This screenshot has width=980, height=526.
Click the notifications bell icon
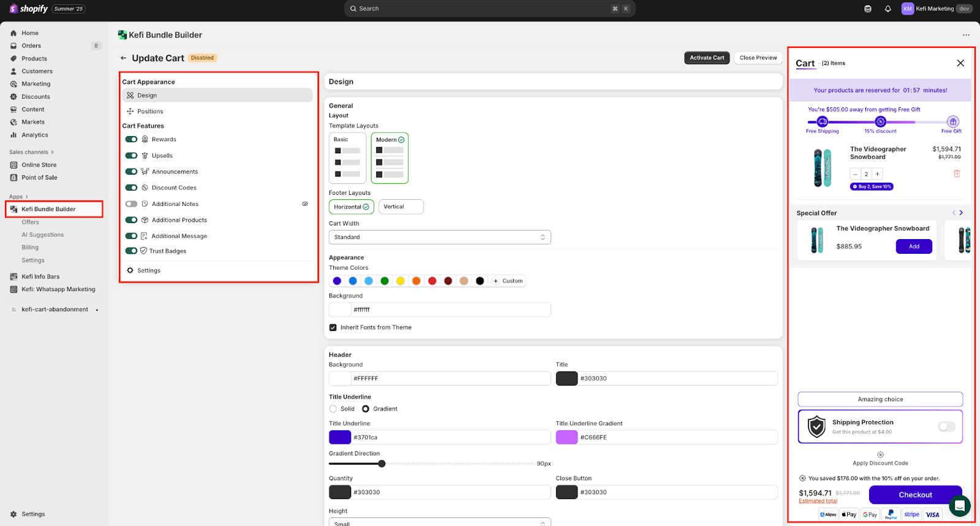[888, 9]
